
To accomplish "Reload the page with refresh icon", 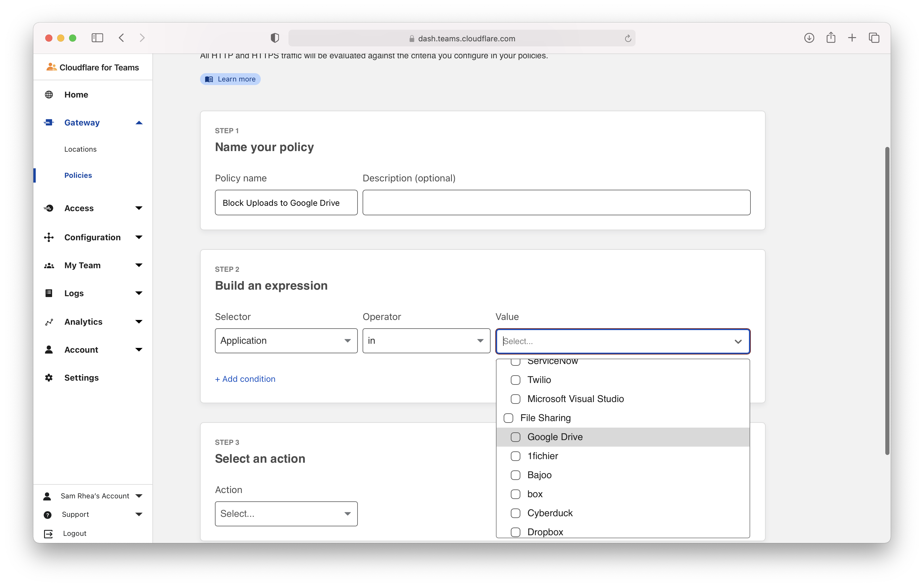I will pos(628,38).
